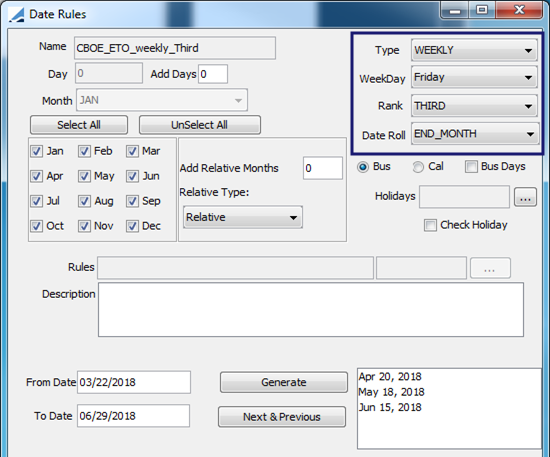Tick the Bus Days checkbox

point(471,167)
